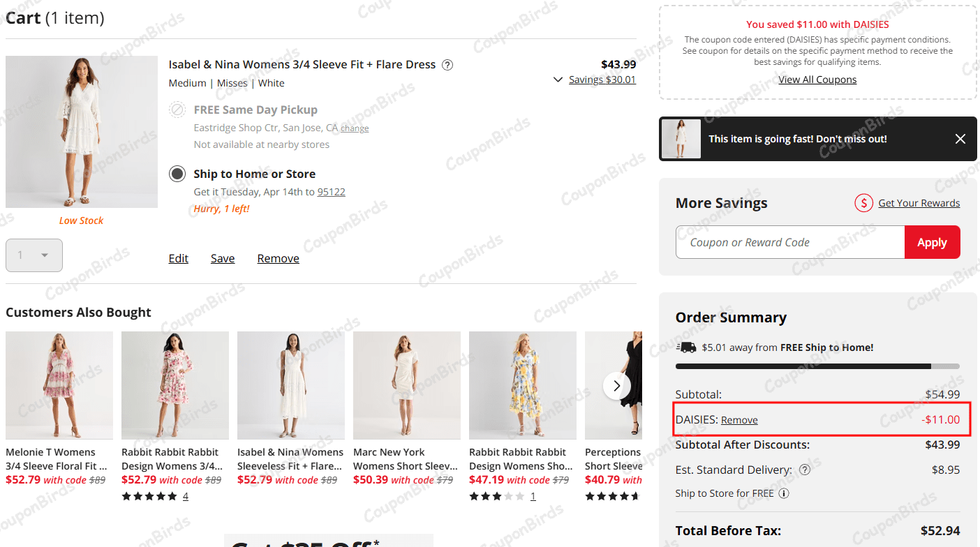Open Get Your Rewards link
This screenshot has width=980, height=547.
[x=919, y=203]
